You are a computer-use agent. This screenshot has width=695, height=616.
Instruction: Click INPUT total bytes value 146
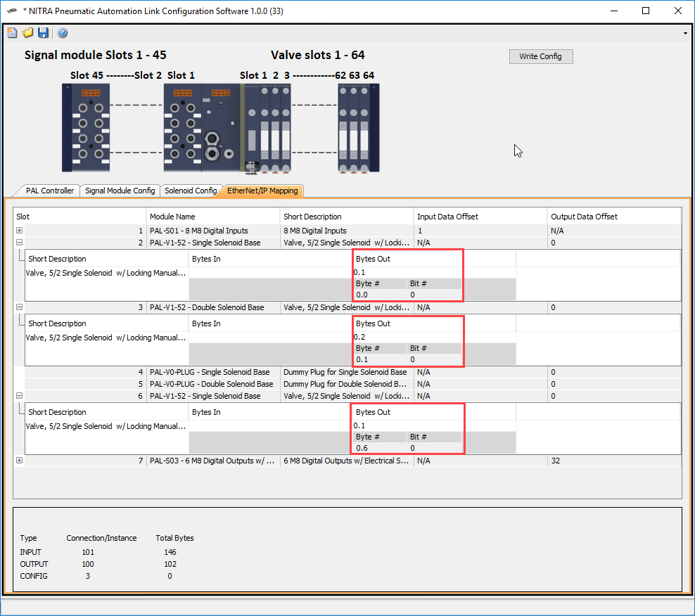point(170,552)
